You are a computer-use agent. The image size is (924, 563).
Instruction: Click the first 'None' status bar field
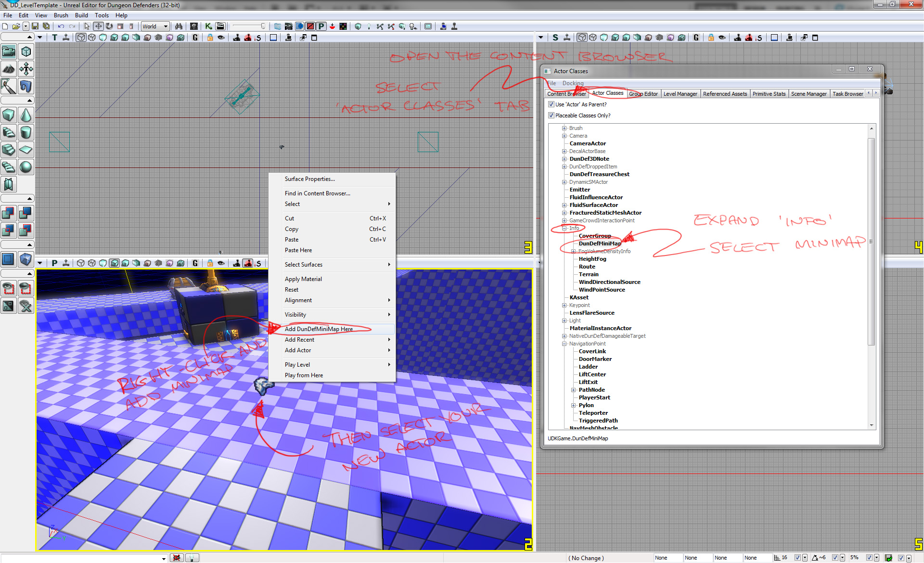click(x=667, y=558)
